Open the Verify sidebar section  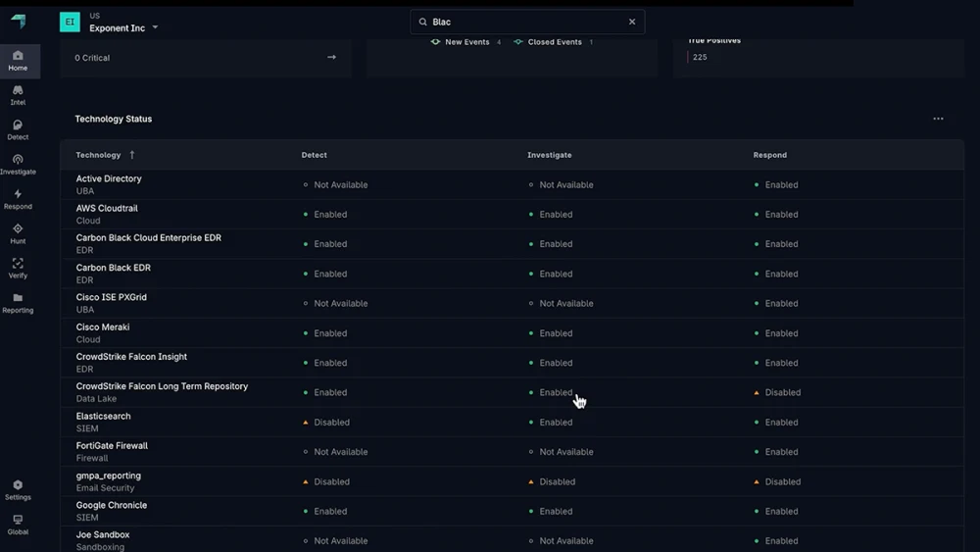coord(18,269)
